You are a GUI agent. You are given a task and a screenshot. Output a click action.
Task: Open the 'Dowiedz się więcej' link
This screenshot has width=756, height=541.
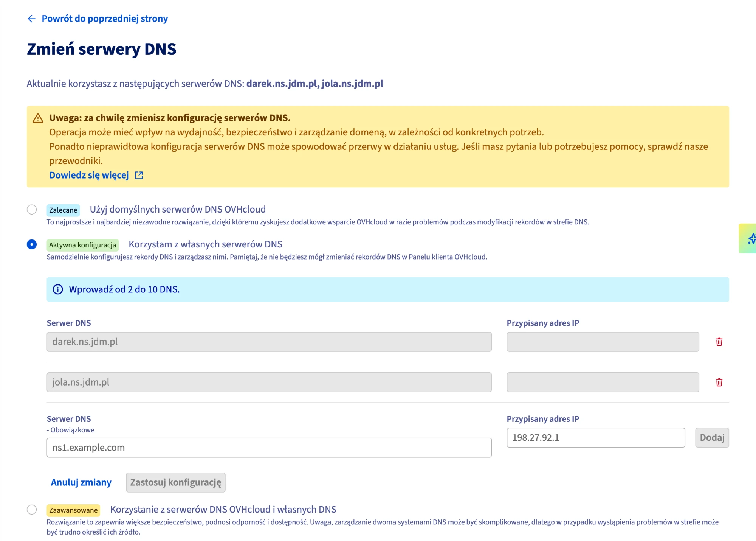coord(89,175)
